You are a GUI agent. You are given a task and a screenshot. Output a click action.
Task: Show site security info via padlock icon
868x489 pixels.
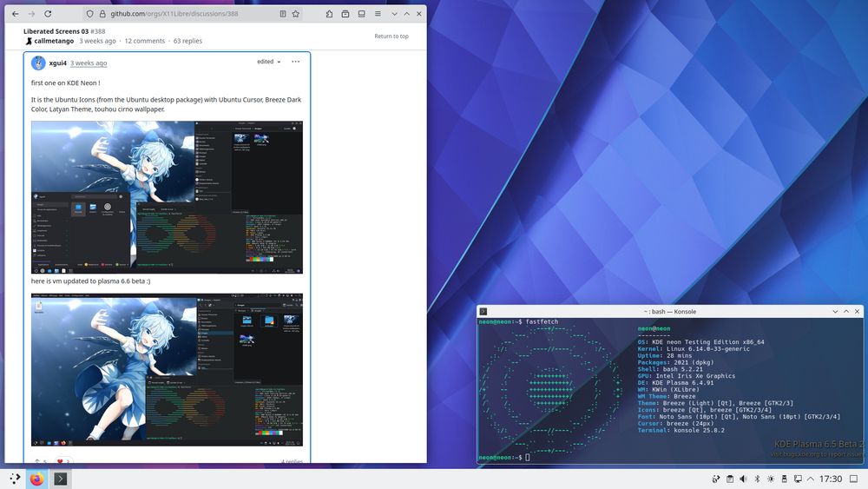(102, 14)
